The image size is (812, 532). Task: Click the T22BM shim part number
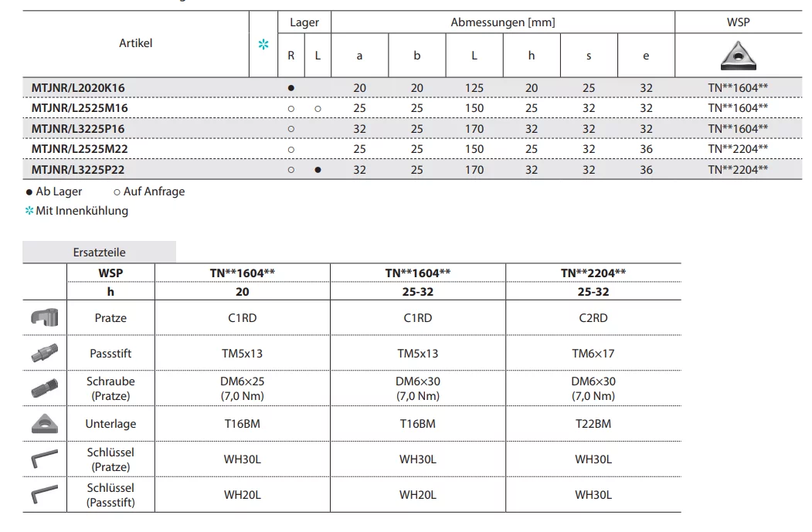coord(593,424)
